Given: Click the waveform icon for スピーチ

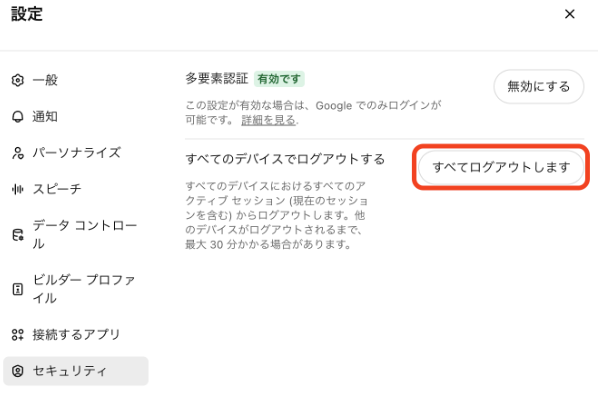Looking at the screenshot, I should pyautogui.click(x=18, y=189).
